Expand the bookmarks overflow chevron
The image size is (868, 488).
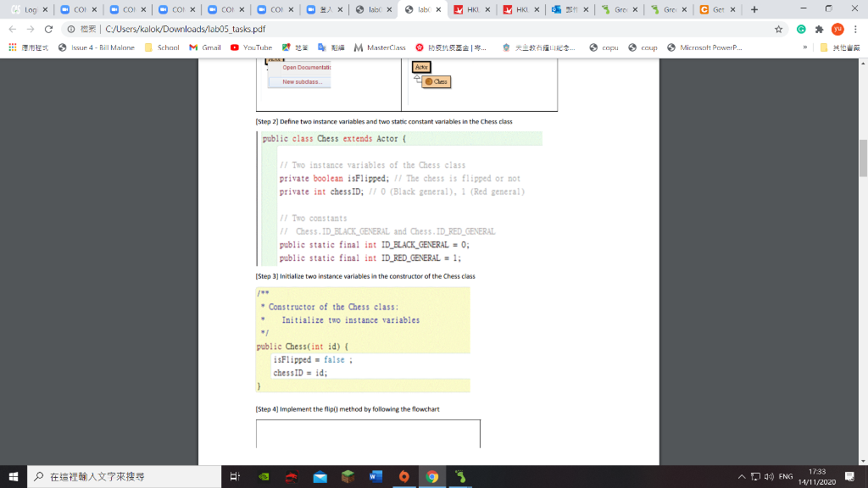tap(804, 47)
